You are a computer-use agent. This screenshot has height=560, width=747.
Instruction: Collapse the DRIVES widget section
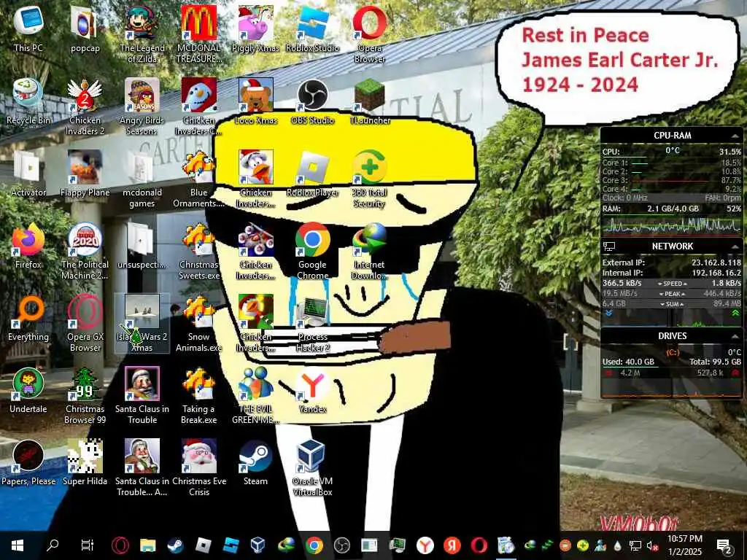tap(735, 336)
